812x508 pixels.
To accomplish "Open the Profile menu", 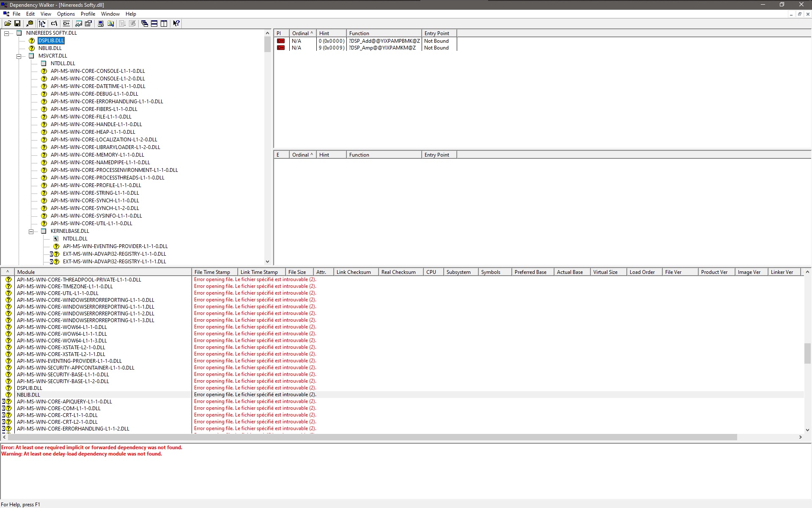I will pos(88,14).
